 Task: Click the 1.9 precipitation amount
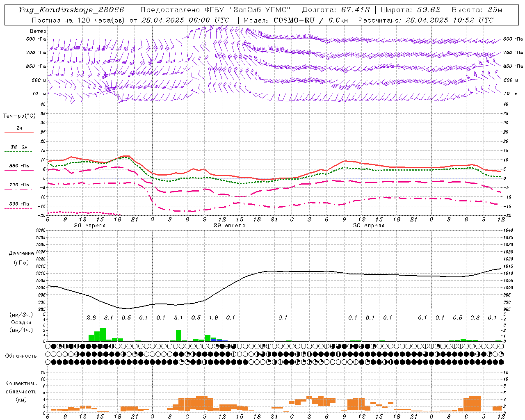point(213,317)
